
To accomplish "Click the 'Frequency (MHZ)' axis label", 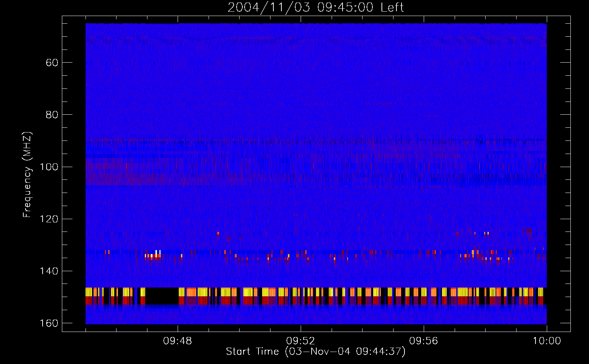I will (27, 175).
